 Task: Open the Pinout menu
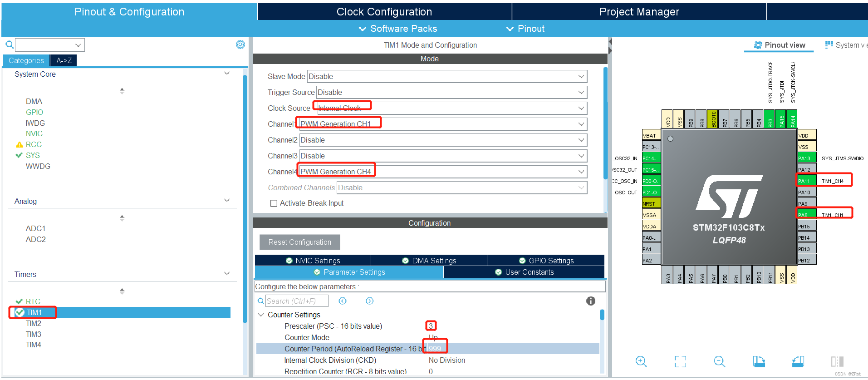click(525, 29)
